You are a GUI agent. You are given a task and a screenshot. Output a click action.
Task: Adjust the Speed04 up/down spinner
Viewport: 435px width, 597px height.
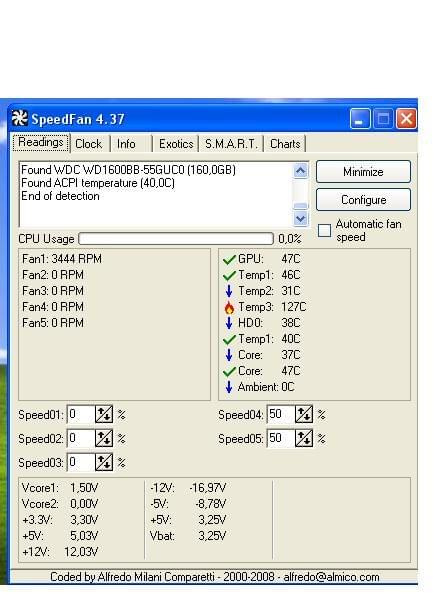click(304, 414)
